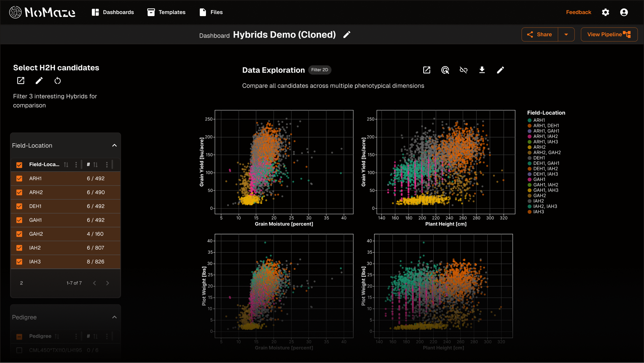Click the '4 / 160' count for GAH2
This screenshot has width=644, height=363.
pyautogui.click(x=95, y=234)
